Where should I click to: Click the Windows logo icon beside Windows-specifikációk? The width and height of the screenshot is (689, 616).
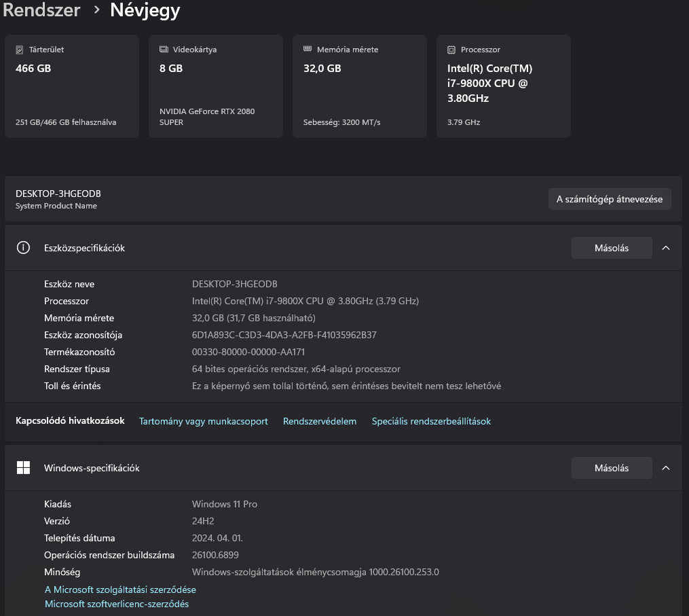pyautogui.click(x=23, y=468)
